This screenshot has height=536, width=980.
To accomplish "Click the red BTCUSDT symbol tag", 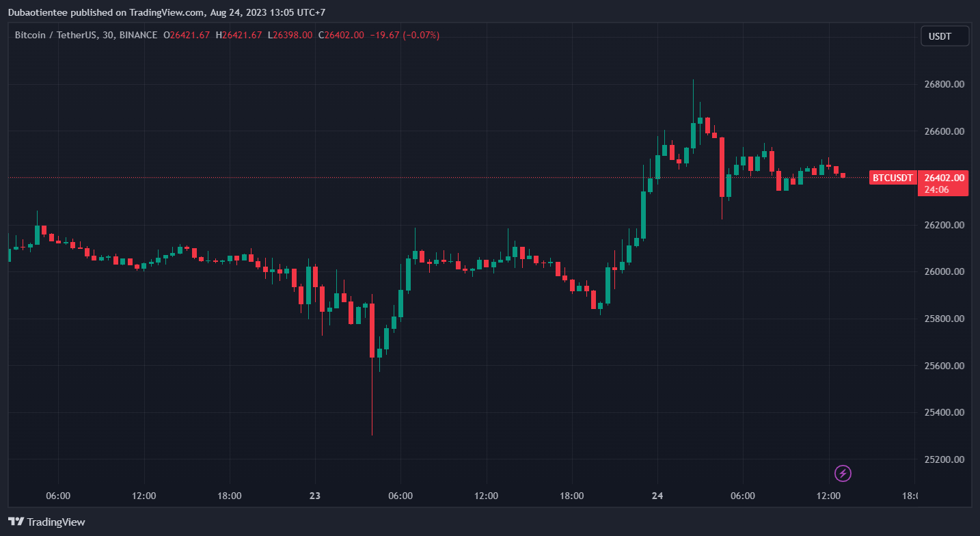I will 893,178.
